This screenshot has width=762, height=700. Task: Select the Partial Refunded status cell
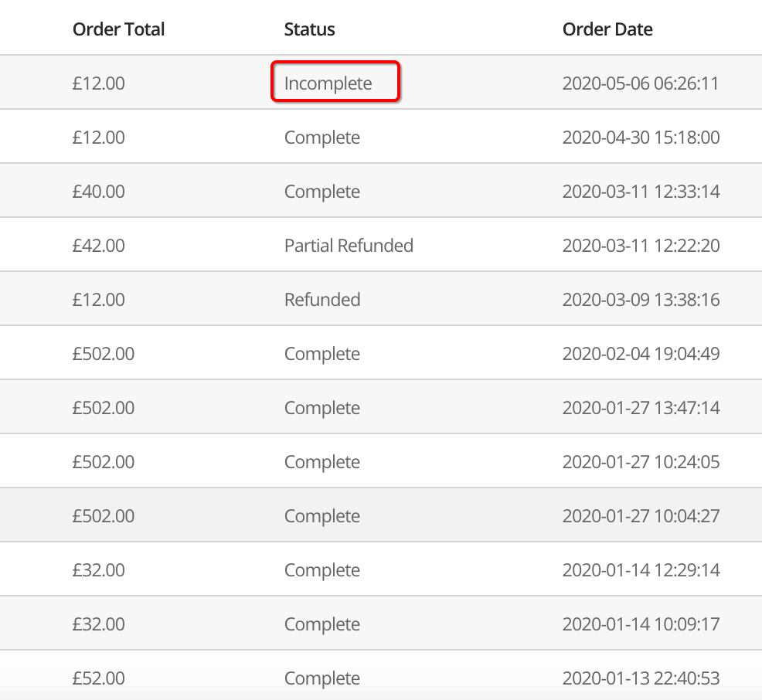pos(349,246)
